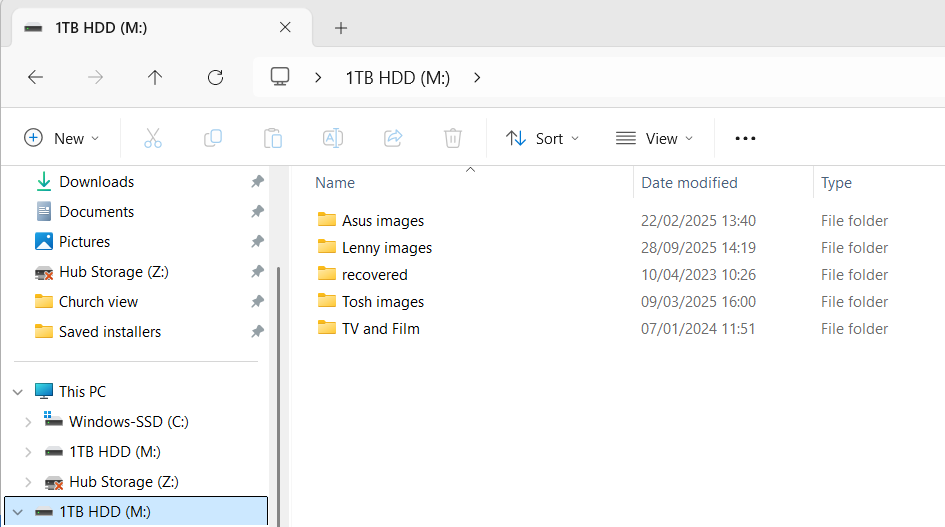Open Church view pinned folder
The width and height of the screenshot is (945, 527).
(x=98, y=301)
